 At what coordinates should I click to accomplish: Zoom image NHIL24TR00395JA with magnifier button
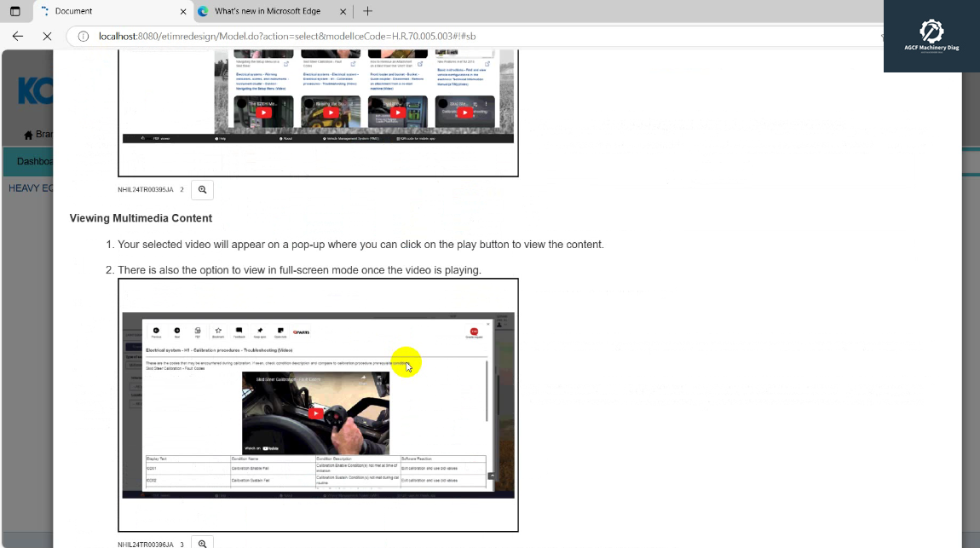202,190
